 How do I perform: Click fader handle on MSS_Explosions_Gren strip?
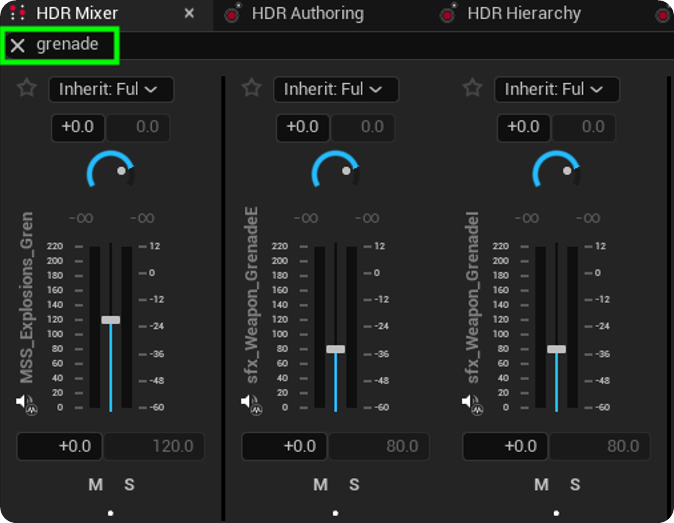pos(111,320)
